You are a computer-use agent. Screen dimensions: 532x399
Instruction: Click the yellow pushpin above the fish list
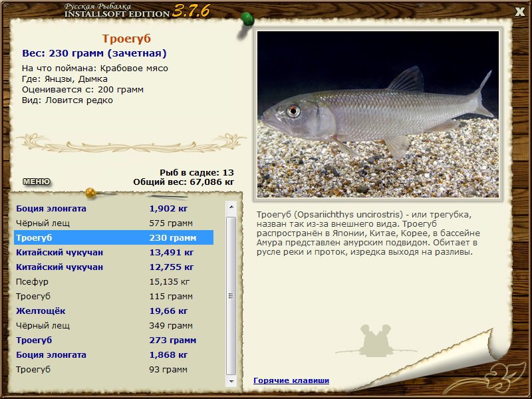pyautogui.click(x=91, y=193)
